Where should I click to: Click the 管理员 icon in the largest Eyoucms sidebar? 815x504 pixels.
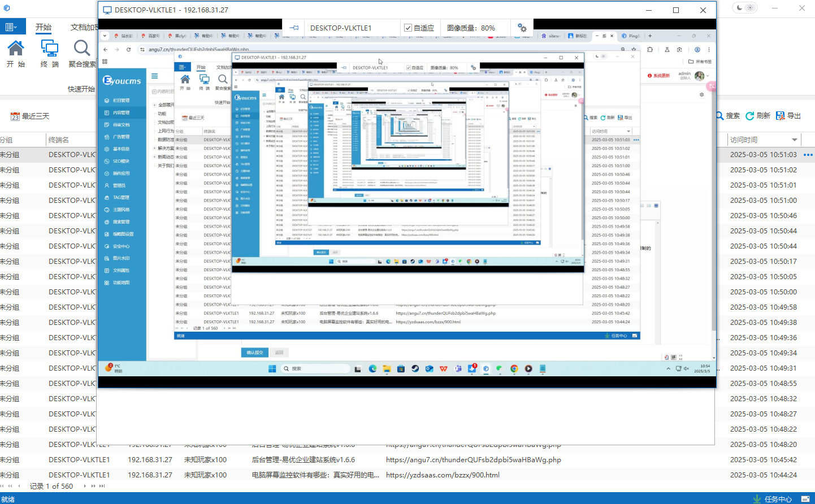pyautogui.click(x=107, y=185)
